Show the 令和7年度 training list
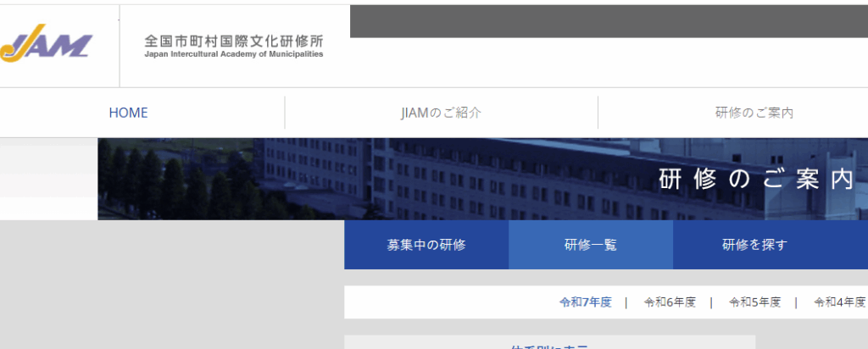This screenshot has width=868, height=349. (x=585, y=302)
